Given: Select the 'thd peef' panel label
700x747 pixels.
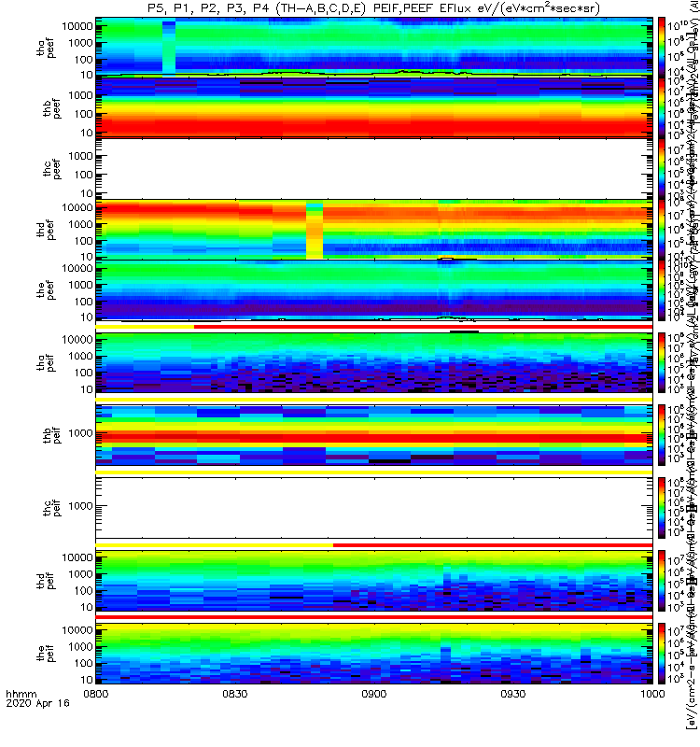Looking at the screenshot, I should pos(46,230).
